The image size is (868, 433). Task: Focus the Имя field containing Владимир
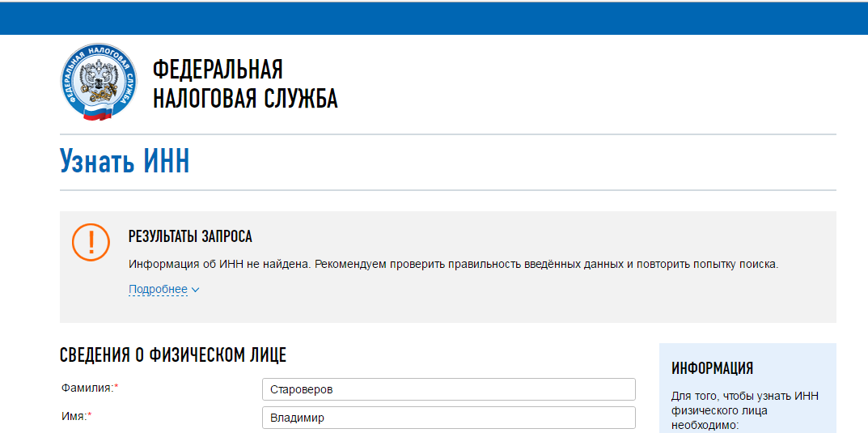coord(448,418)
